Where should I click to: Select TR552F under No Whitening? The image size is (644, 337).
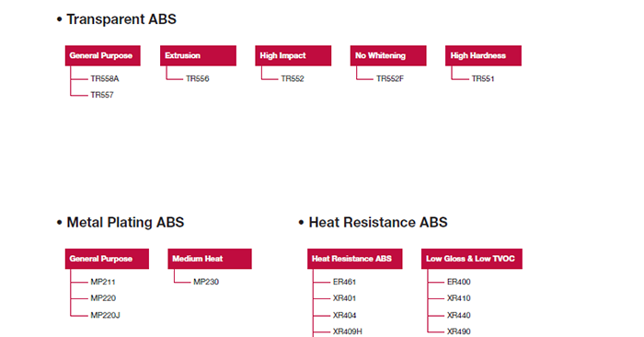click(x=390, y=78)
